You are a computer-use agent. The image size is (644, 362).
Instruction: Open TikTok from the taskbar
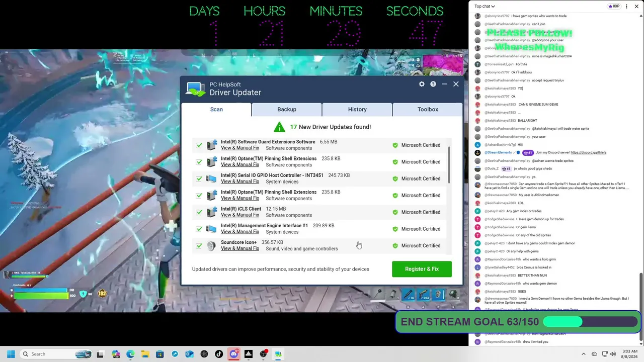[x=219, y=354]
